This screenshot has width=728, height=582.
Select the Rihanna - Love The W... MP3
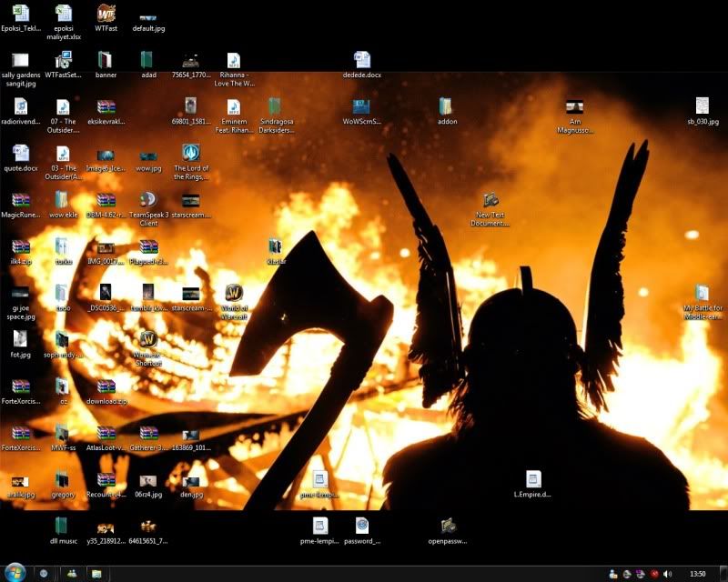233,61
